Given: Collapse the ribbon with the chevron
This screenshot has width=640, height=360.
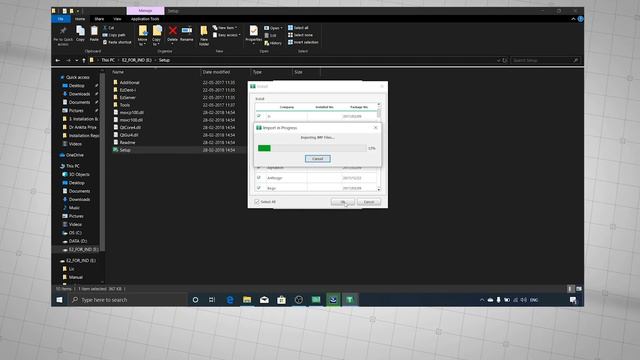Looking at the screenshot, I should (x=573, y=19).
